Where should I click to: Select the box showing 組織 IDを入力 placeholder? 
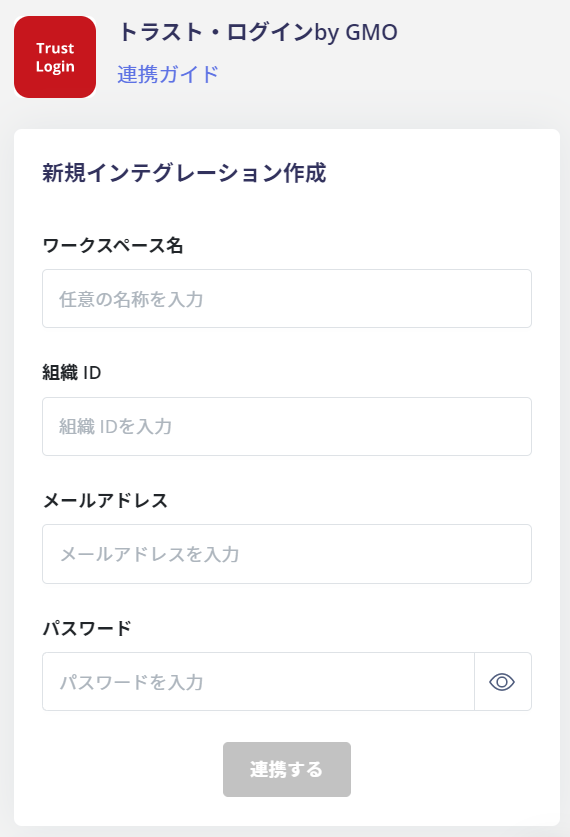287,427
